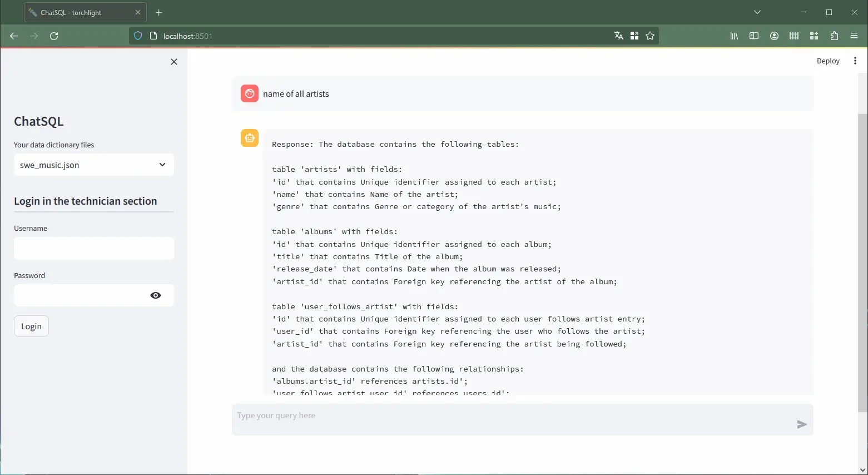
Task: Send the query via paper plane icon
Action: pos(802,424)
